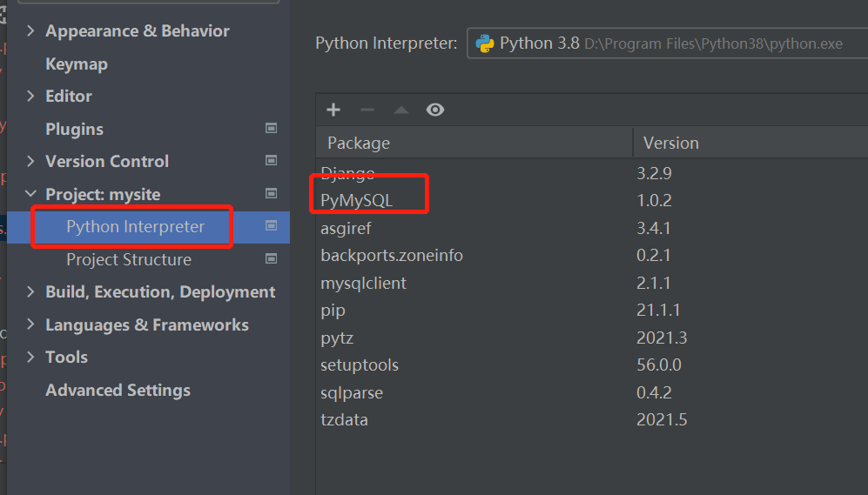The width and height of the screenshot is (868, 495).
Task: Select Project Structure in the settings tree
Action: pos(129,259)
